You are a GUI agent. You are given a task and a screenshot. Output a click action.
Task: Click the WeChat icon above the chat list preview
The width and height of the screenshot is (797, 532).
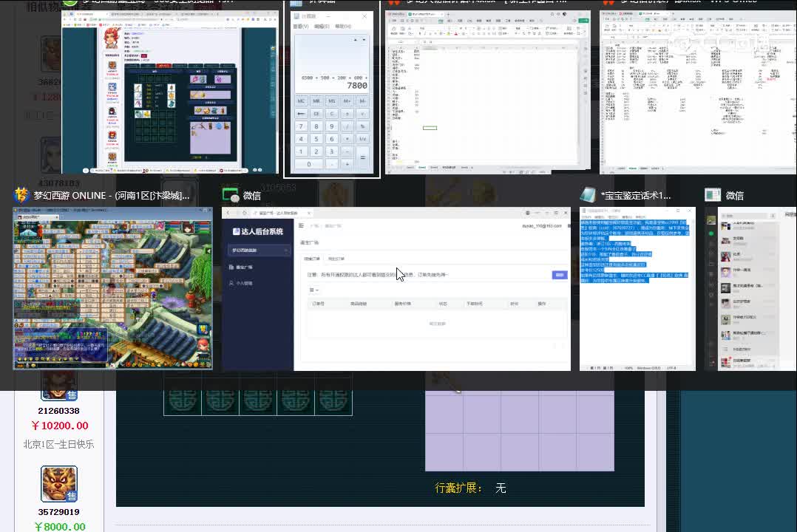[x=713, y=195]
